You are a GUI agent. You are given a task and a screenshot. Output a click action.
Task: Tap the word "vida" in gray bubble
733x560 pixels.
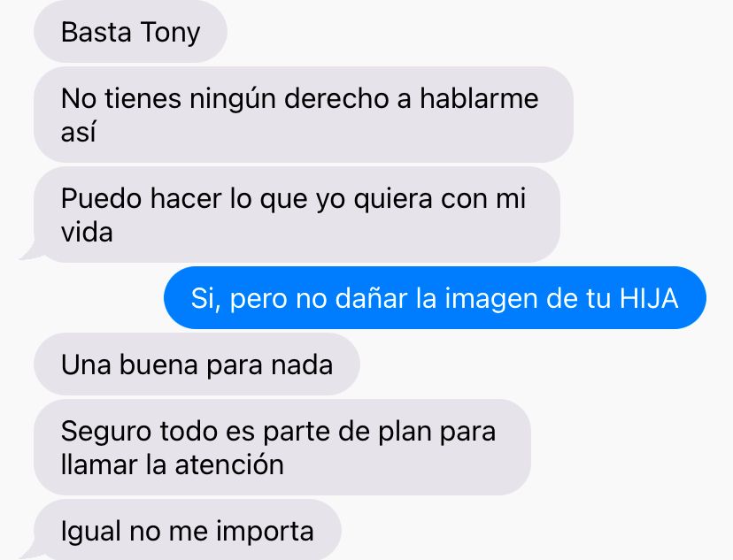pyautogui.click(x=87, y=232)
